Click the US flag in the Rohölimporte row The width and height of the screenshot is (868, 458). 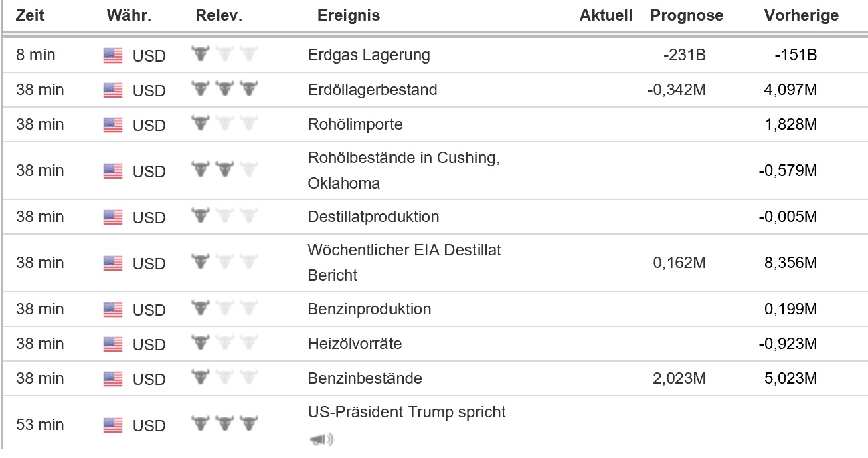tap(113, 125)
